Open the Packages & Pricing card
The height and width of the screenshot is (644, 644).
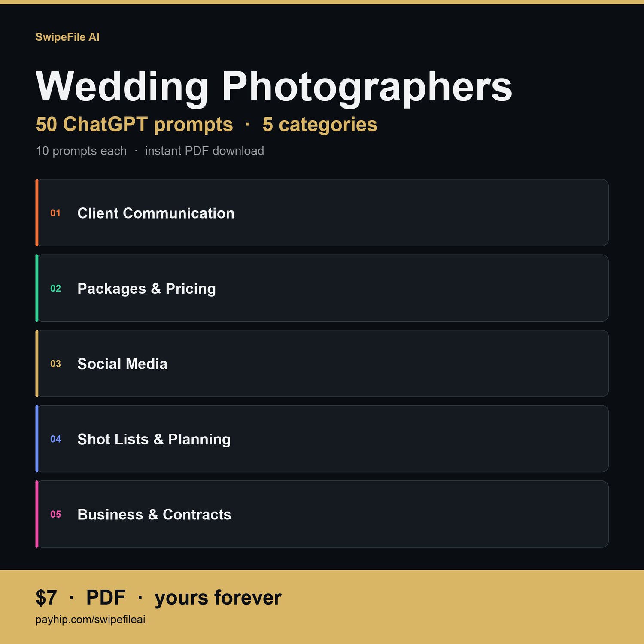pyautogui.click(x=322, y=288)
